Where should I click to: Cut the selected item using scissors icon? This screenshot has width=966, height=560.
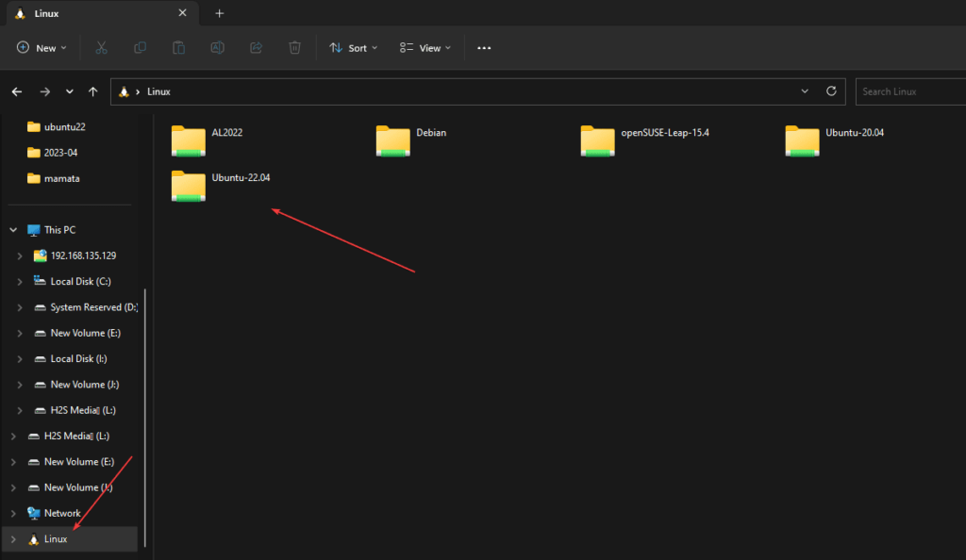[101, 47]
